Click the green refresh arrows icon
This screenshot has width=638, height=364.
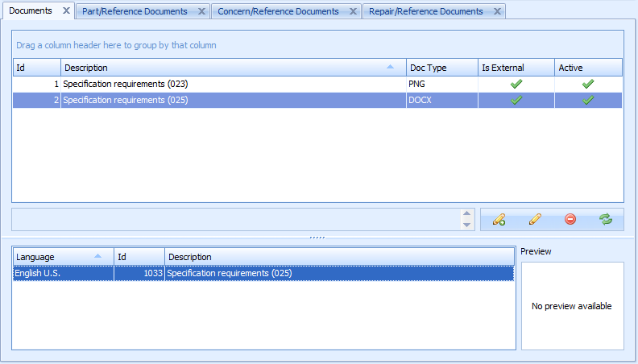point(606,219)
